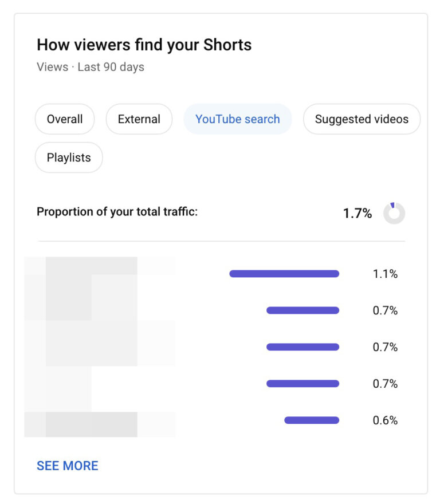Image resolution: width=440 pixels, height=504 pixels.
Task: Switch to the External traffic tab
Action: pos(139,119)
